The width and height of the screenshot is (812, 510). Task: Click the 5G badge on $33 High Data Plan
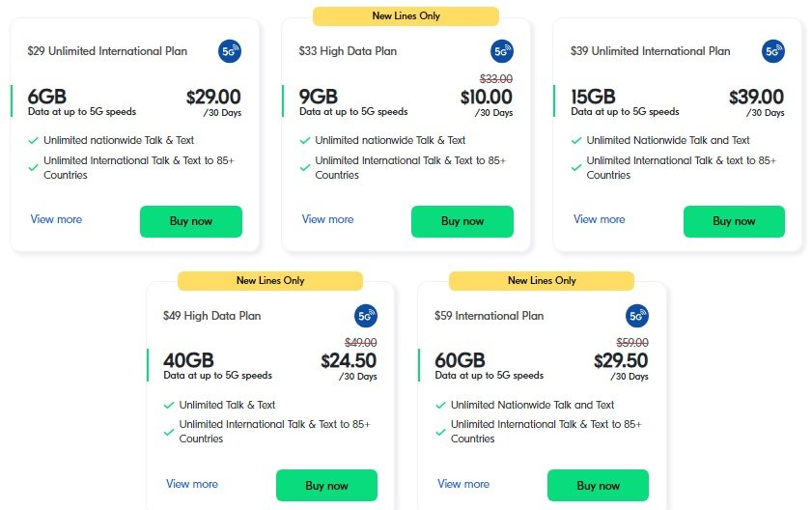pyautogui.click(x=501, y=51)
